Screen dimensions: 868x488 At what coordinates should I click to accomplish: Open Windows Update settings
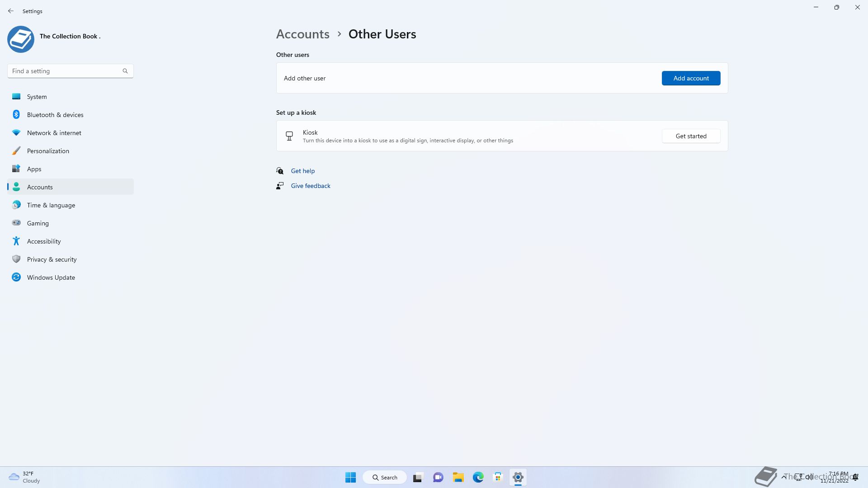[x=71, y=277]
